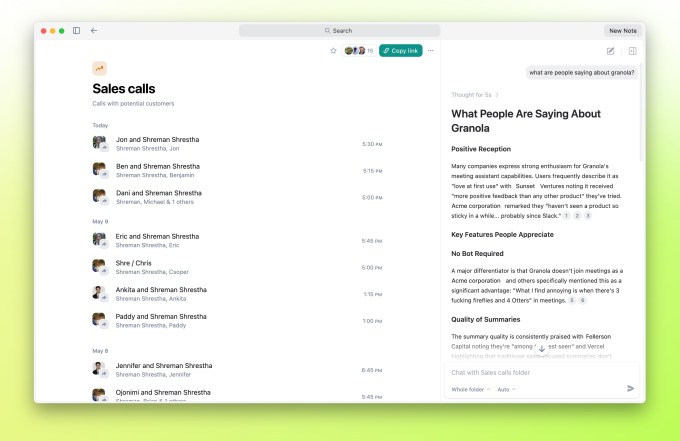Open the Jon and Shreman Shrestha call
The width and height of the screenshot is (680, 441).
(237, 144)
